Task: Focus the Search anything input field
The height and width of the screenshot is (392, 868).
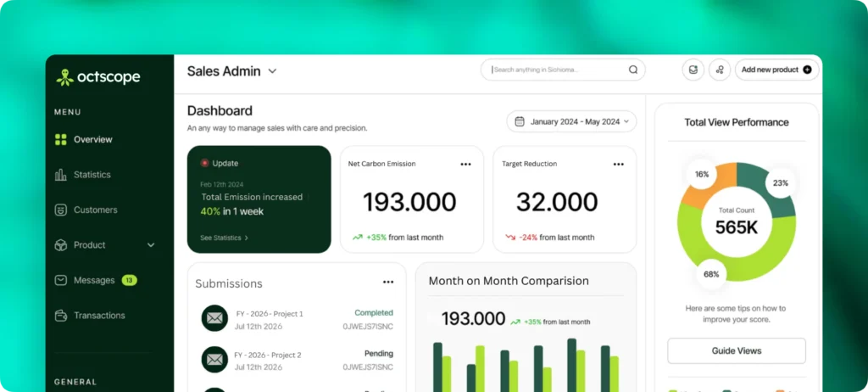Action: pos(563,70)
